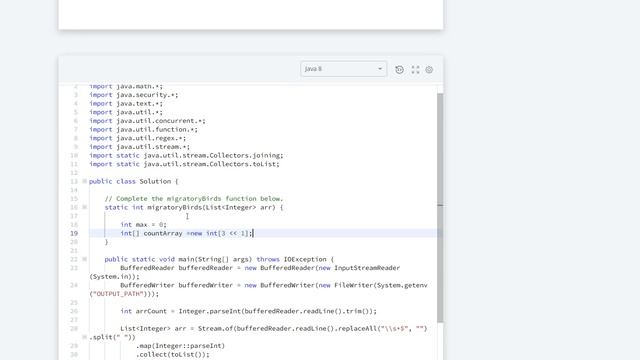Click the 'import java.security.*;' line

coord(133,95)
